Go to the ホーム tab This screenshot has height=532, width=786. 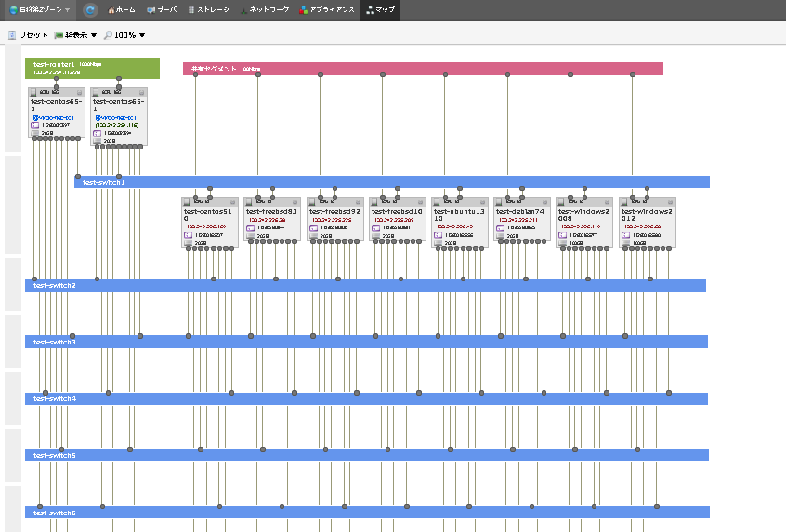[122, 10]
